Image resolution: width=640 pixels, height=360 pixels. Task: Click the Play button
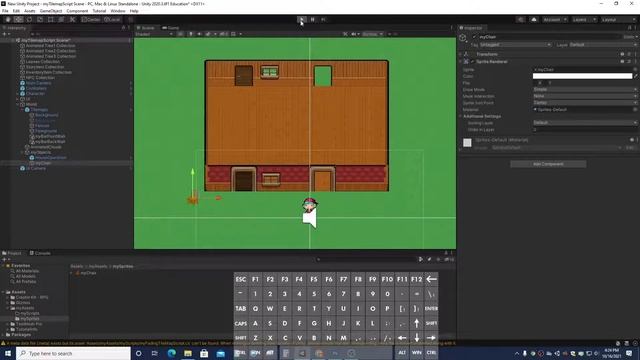click(301, 20)
